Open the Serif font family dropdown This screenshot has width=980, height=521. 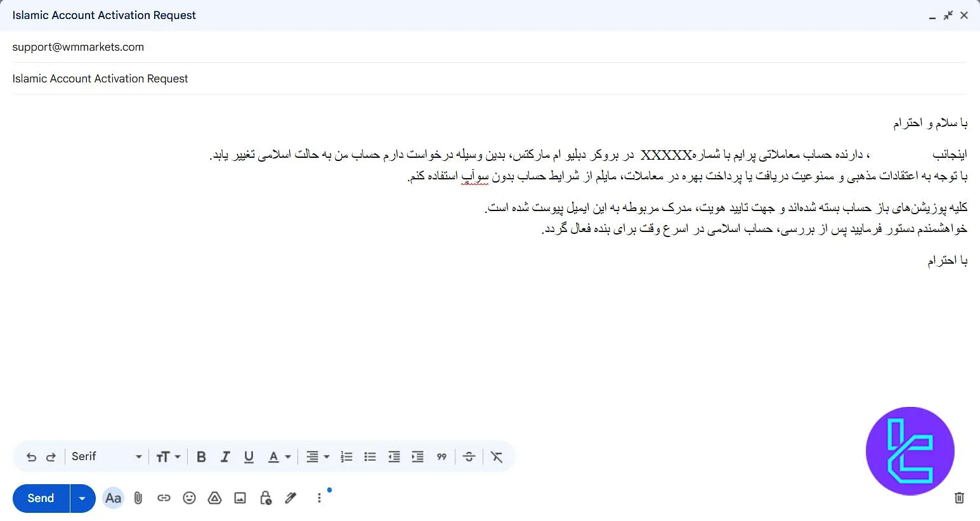tap(107, 456)
